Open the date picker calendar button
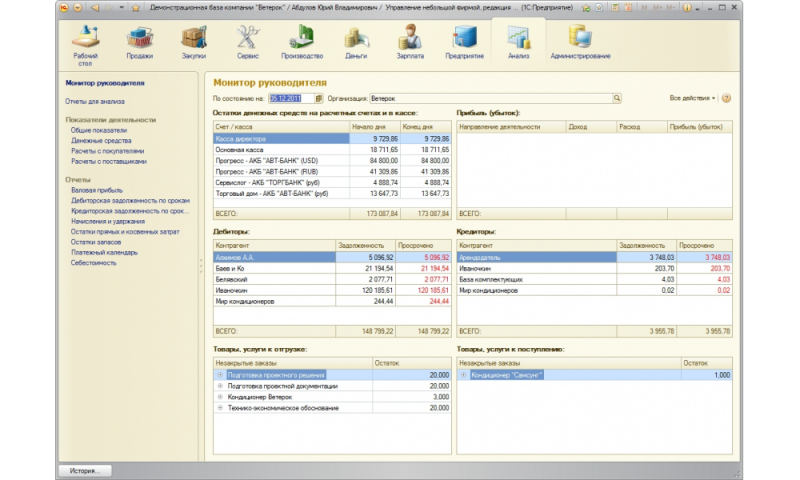Screen dimensions: 800x480 coord(319,99)
